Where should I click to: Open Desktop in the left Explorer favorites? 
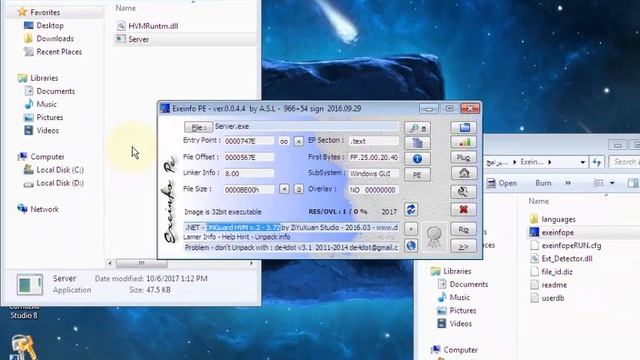[x=50, y=25]
